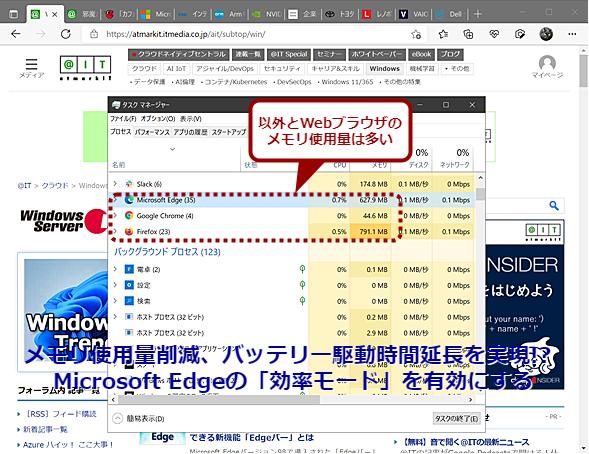Open the eBook navigation button
This screenshot has height=454, width=589.
[421, 54]
